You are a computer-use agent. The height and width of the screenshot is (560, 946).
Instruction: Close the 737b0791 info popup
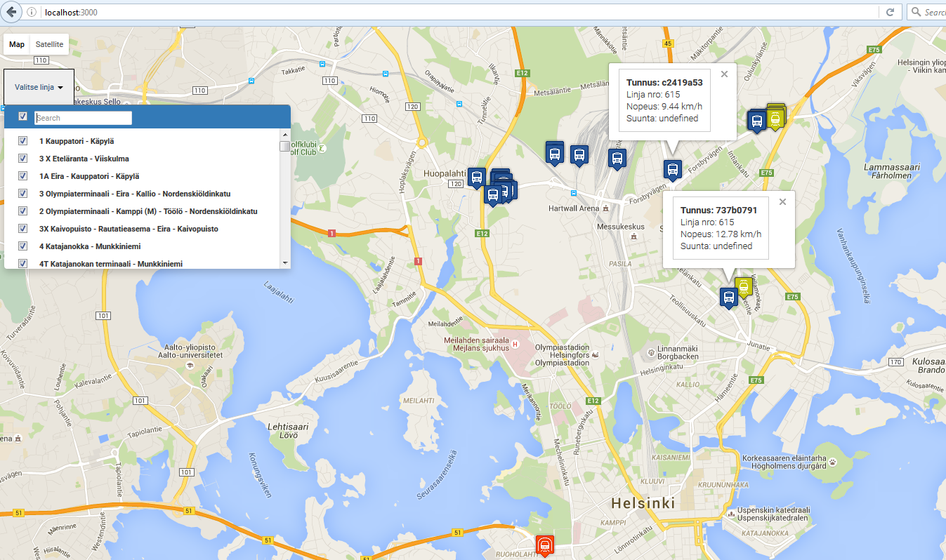click(782, 202)
